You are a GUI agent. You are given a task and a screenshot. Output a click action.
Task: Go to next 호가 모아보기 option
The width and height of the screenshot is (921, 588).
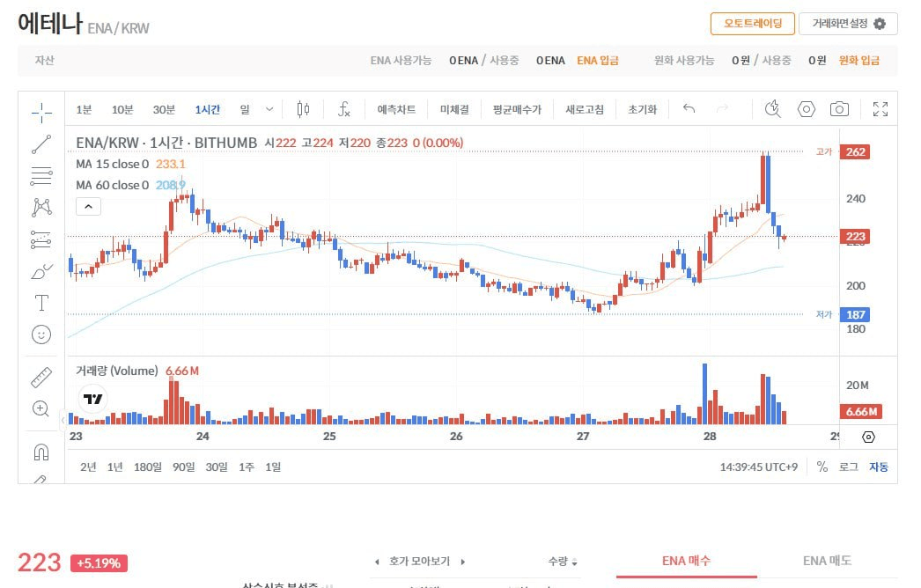point(463,562)
